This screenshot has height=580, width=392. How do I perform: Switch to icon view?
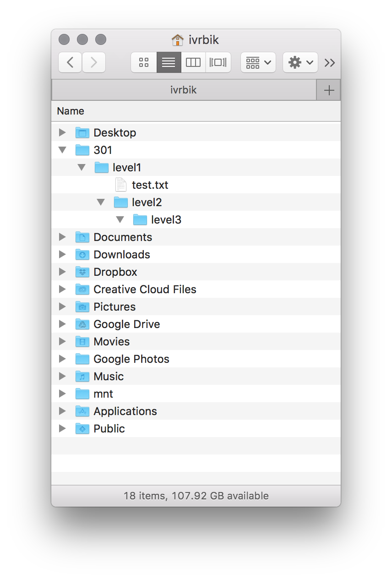click(x=144, y=62)
